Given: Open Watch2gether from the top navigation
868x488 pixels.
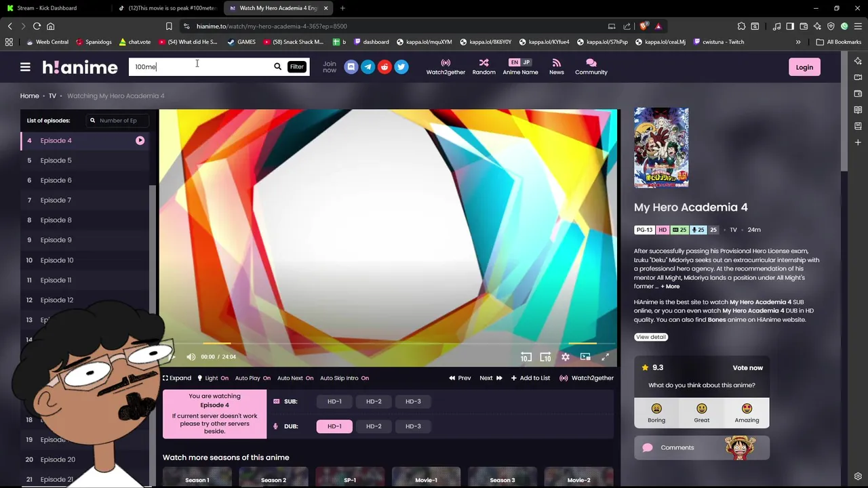Looking at the screenshot, I should (446, 66).
